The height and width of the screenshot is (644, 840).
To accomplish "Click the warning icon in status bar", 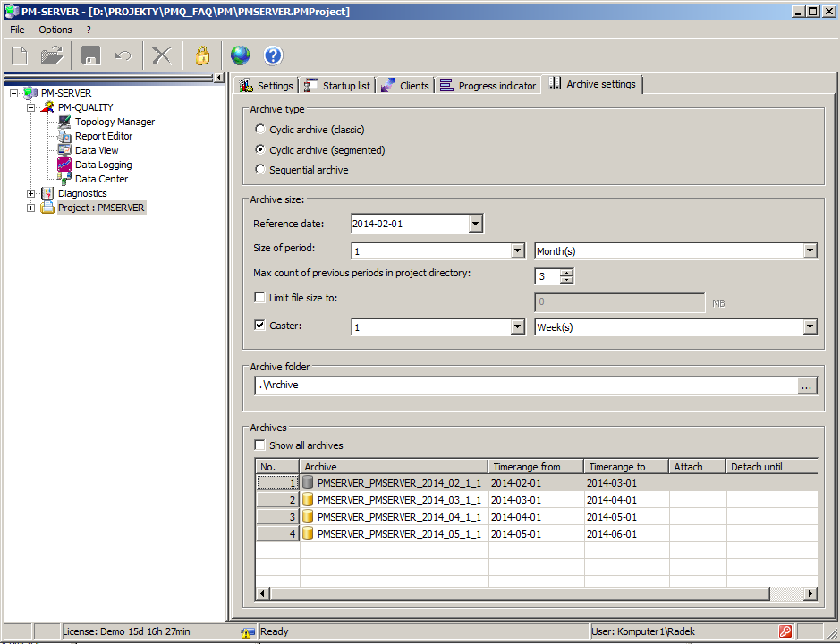I will 247,632.
